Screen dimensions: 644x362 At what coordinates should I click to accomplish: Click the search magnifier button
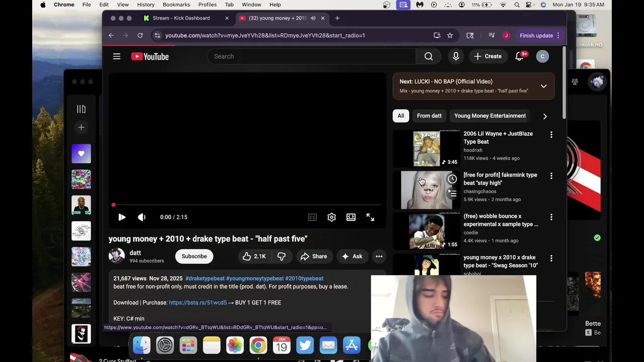click(x=429, y=56)
